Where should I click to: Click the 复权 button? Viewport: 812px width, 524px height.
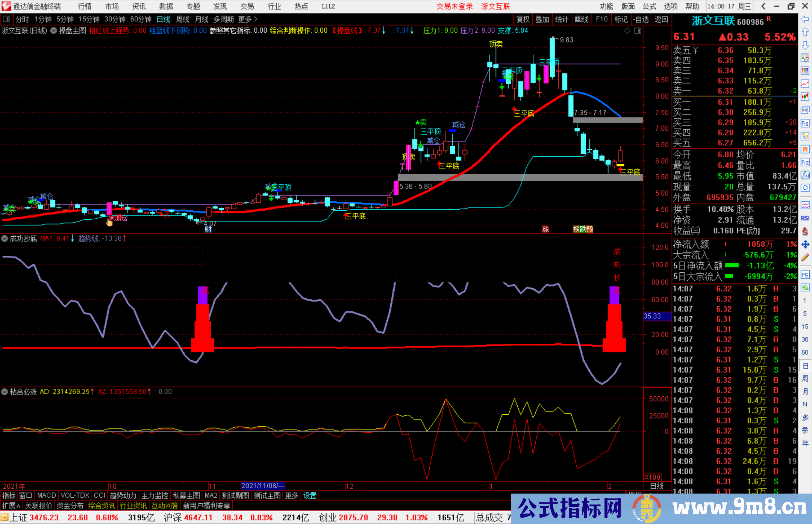pos(523,19)
